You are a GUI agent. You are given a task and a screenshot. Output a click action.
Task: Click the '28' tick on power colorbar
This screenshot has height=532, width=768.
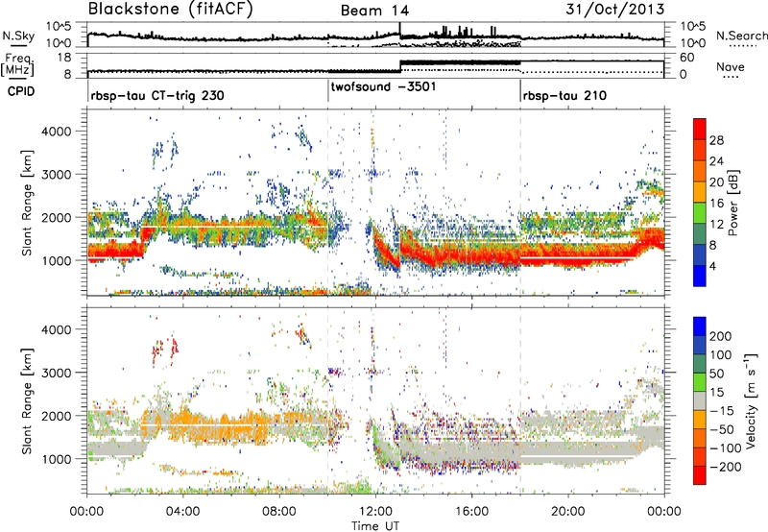coord(716,140)
